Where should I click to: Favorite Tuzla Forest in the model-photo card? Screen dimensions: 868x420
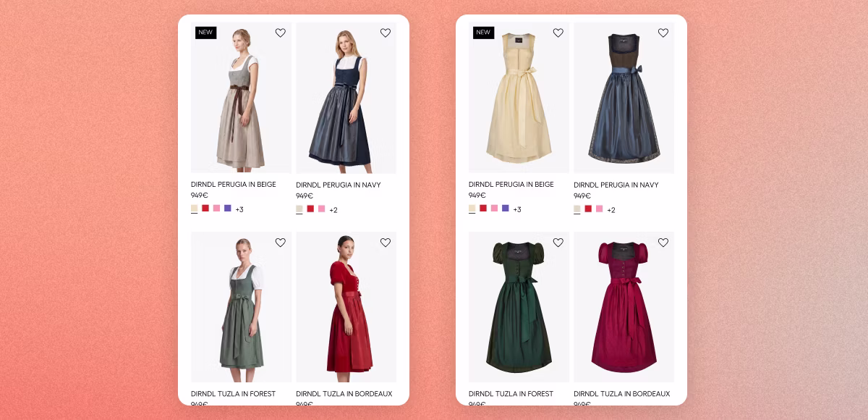[281, 243]
